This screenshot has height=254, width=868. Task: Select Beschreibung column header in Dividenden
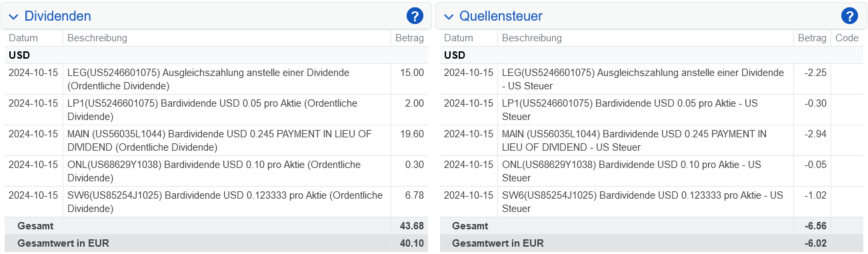pos(97,38)
